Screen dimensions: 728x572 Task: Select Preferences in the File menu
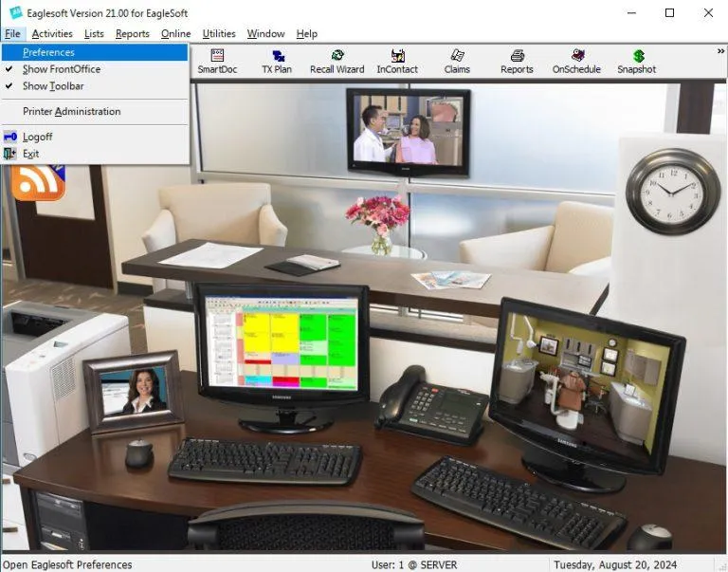click(x=95, y=52)
